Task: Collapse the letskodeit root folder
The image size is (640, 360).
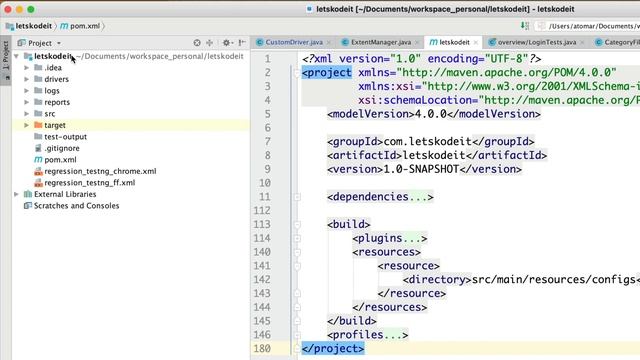Action: 16,56
